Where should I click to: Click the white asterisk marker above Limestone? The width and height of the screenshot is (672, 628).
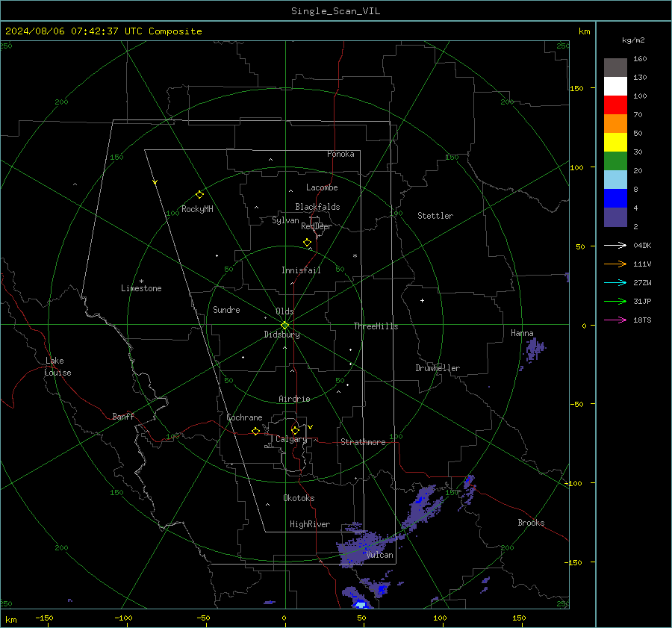click(x=141, y=282)
